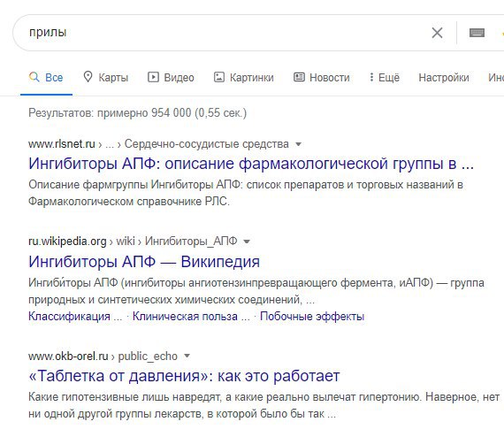Open 'Клиническая польза ...' sitelink
The width and height of the screenshot is (504, 437).
click(191, 317)
